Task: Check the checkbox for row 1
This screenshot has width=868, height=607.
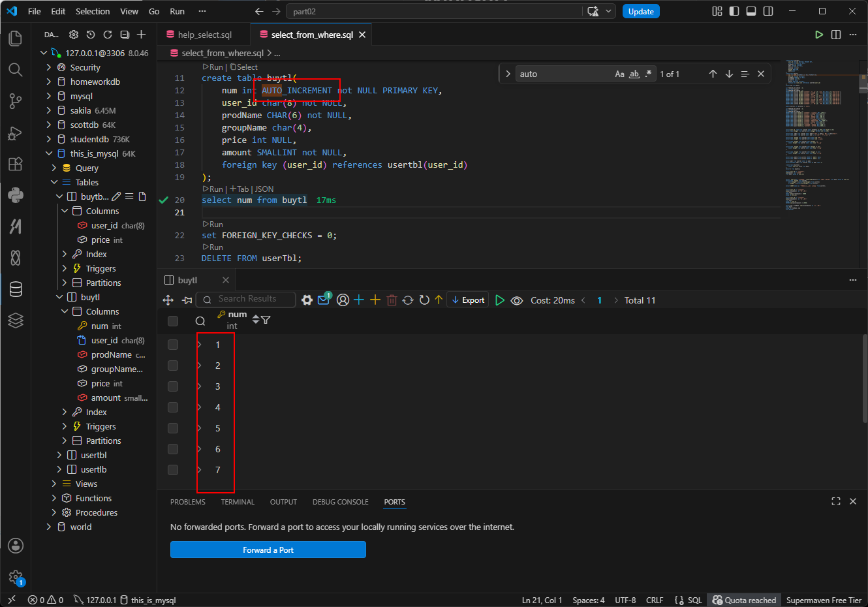Action: coord(173,345)
